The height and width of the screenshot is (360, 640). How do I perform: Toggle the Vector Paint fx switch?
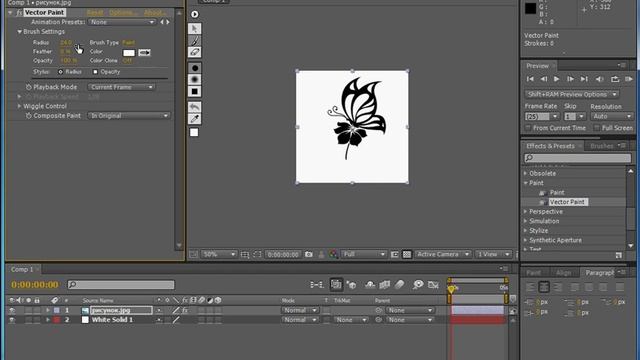pyautogui.click(x=19, y=13)
